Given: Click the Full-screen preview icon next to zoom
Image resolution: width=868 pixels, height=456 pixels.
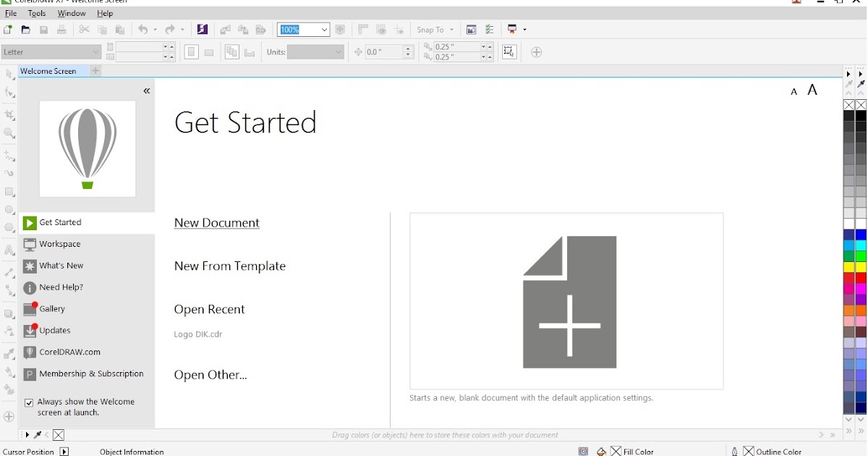Looking at the screenshot, I should click(340, 30).
